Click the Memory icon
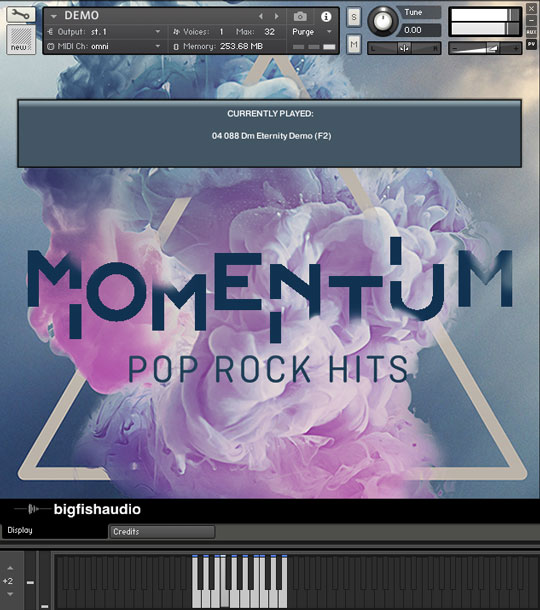540x610 pixels. 176,47
